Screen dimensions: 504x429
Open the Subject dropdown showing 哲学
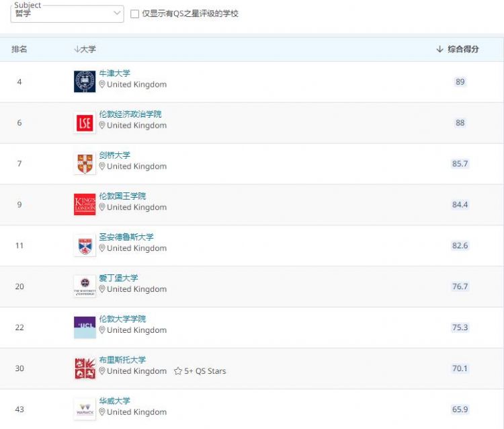pos(67,14)
